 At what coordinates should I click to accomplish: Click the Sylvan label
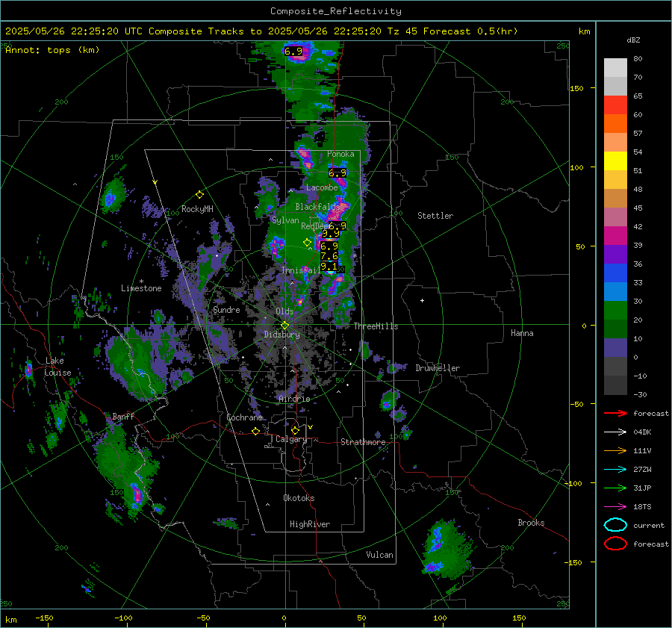[x=285, y=220]
